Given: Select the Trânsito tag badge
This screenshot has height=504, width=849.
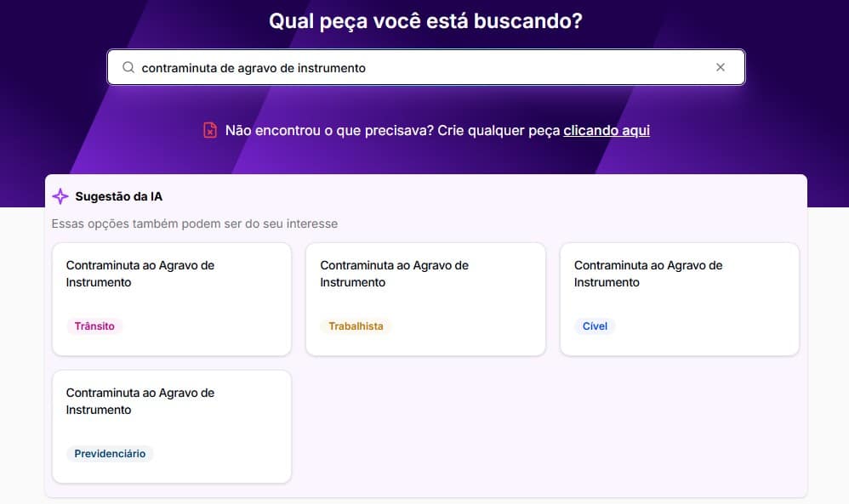Looking at the screenshot, I should pyautogui.click(x=94, y=326).
